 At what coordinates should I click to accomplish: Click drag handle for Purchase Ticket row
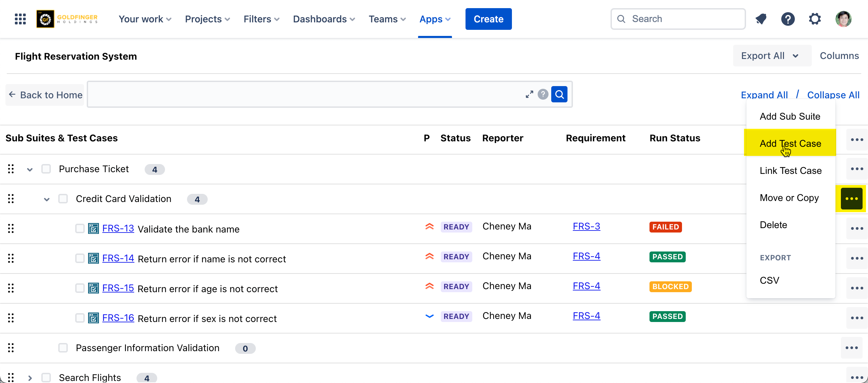pyautogui.click(x=11, y=169)
